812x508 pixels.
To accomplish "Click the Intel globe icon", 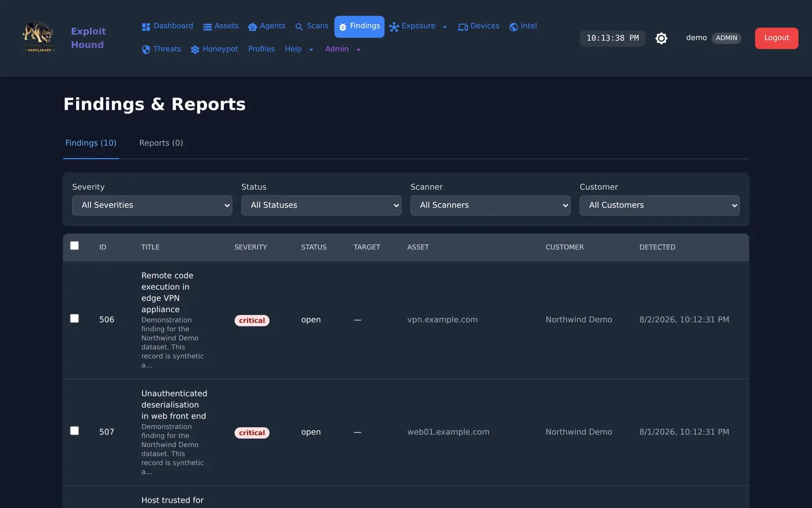I will (514, 27).
